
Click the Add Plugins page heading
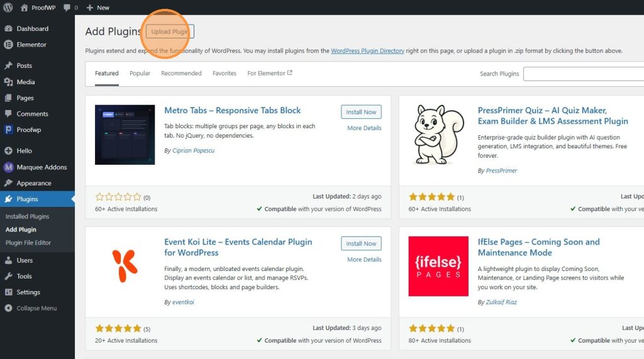point(113,31)
